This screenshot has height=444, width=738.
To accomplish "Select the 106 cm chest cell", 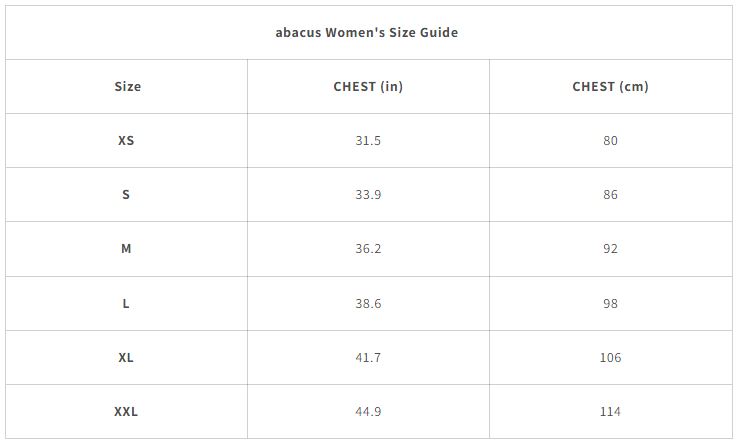I will pos(610,357).
